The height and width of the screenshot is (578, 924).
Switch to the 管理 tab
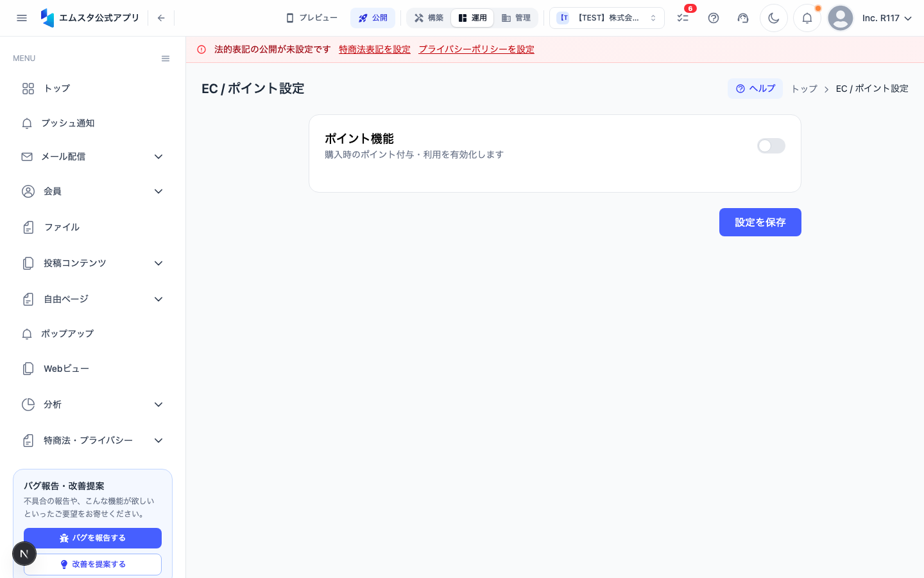[516, 18]
